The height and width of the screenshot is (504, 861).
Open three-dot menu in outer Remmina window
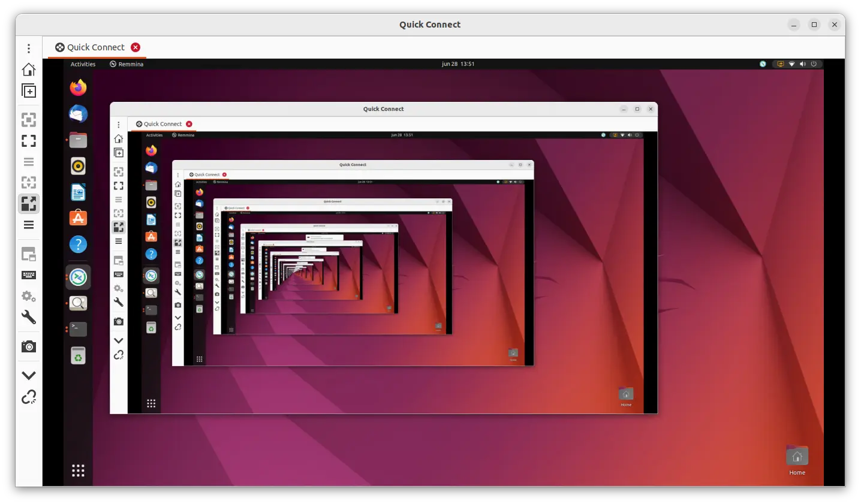[x=29, y=48]
